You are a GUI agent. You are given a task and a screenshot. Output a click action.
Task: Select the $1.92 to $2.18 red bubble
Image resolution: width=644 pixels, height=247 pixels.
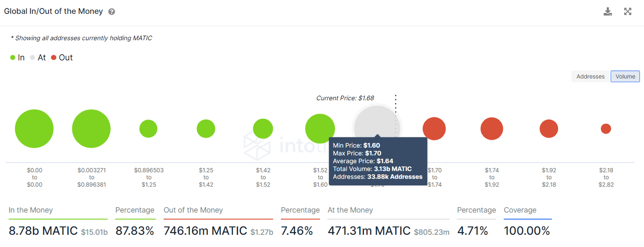[x=549, y=129]
